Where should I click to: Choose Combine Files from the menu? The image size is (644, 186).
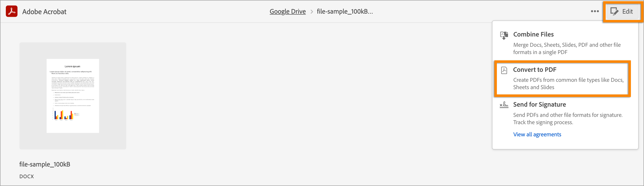click(x=533, y=34)
